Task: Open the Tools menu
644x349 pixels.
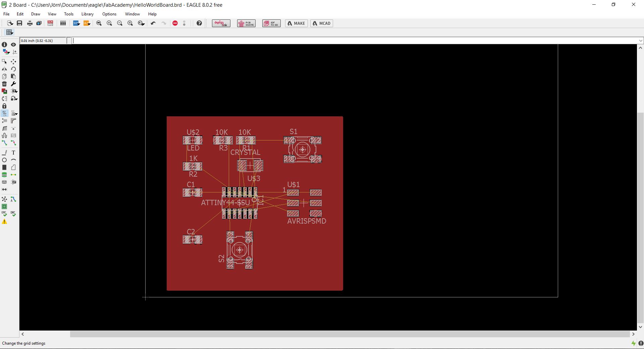Action: click(x=69, y=14)
